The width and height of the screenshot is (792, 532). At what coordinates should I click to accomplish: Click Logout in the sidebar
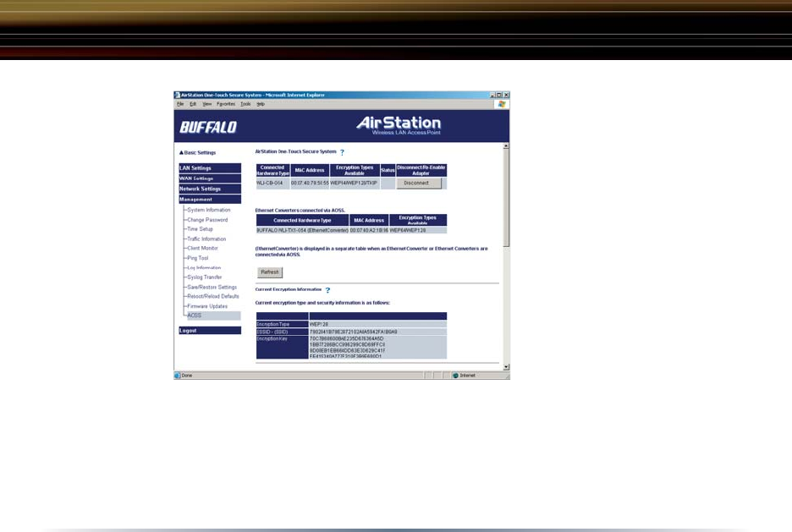188,331
